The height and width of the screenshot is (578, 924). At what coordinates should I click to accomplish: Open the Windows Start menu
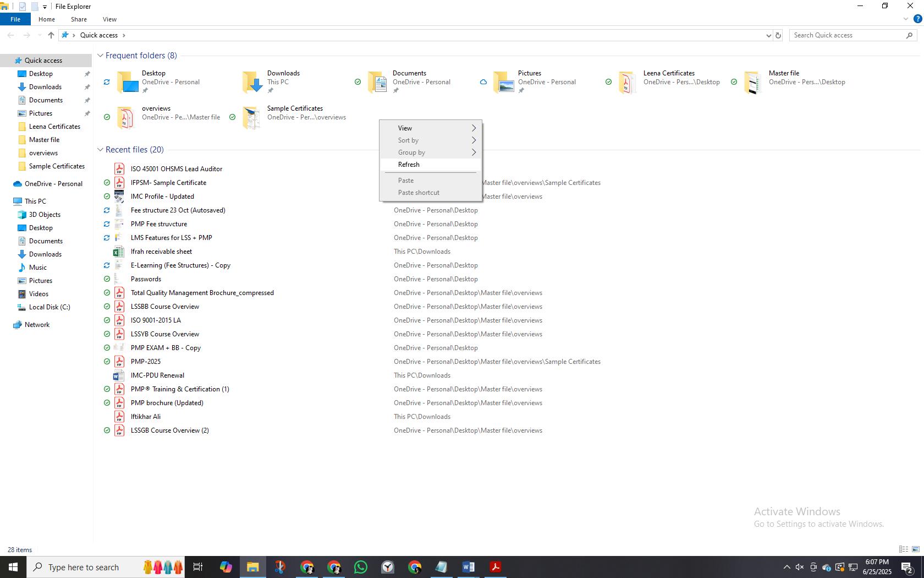(13, 567)
